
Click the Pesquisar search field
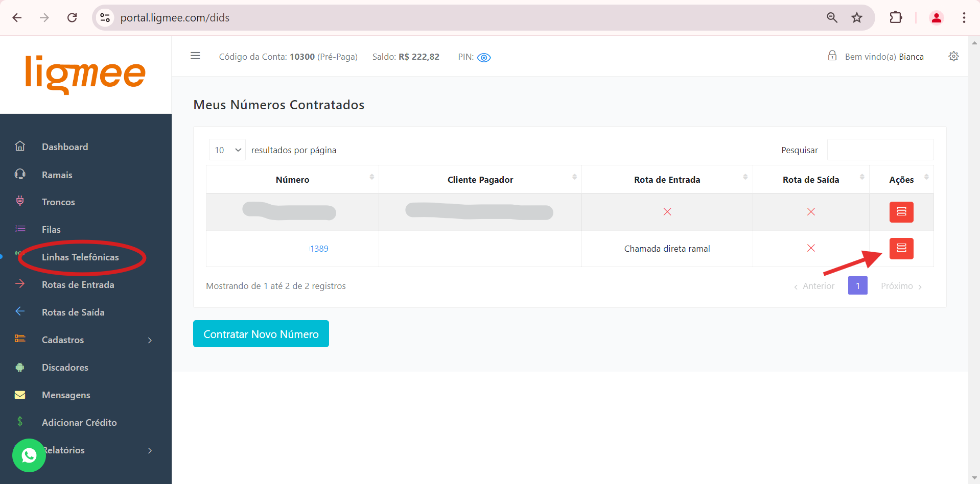tap(880, 150)
